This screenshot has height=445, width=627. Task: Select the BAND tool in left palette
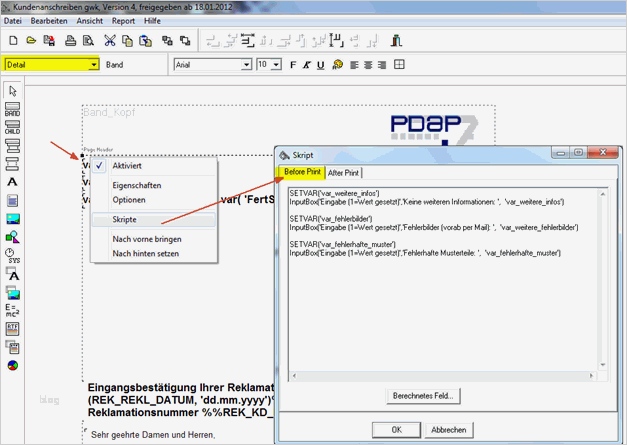click(12, 109)
